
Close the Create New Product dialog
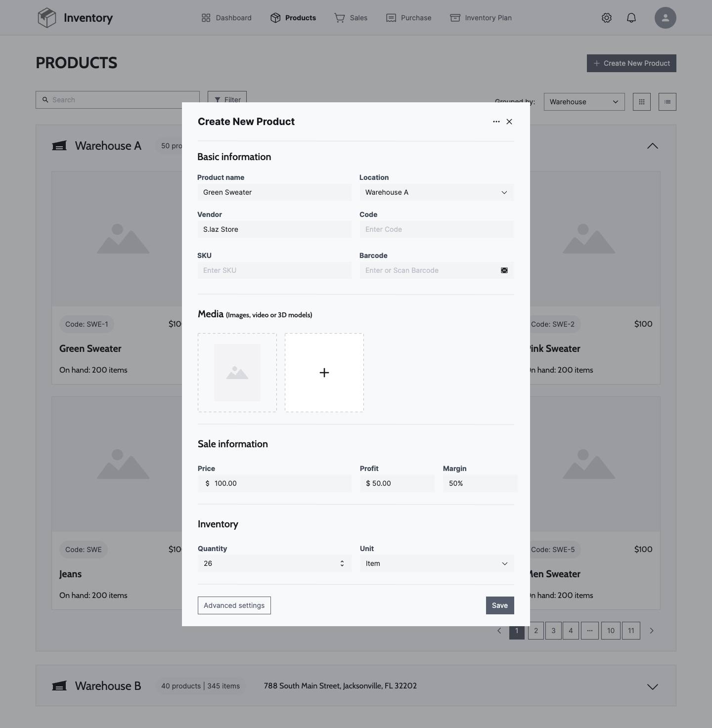click(509, 122)
